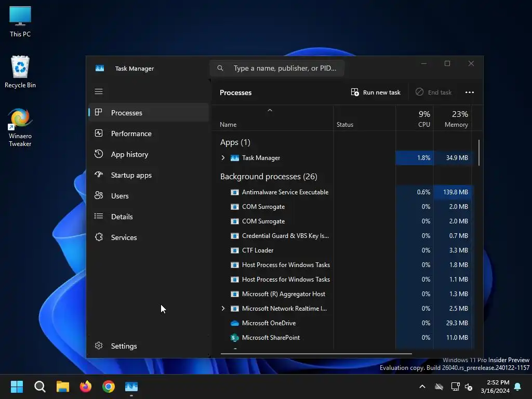This screenshot has width=532, height=399.
Task: Select the Antimalware Service Executable process
Action: 343,192
